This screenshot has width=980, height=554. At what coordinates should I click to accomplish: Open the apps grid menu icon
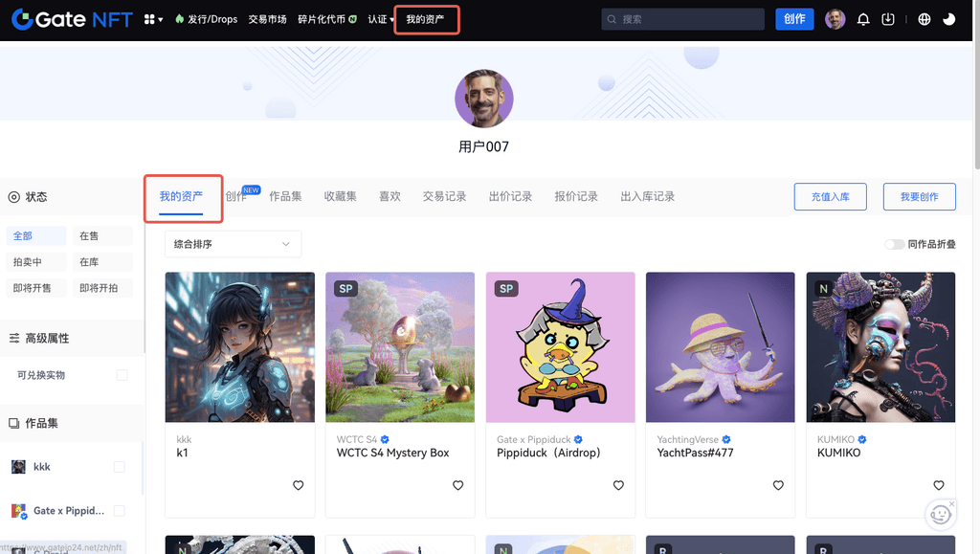click(x=152, y=19)
